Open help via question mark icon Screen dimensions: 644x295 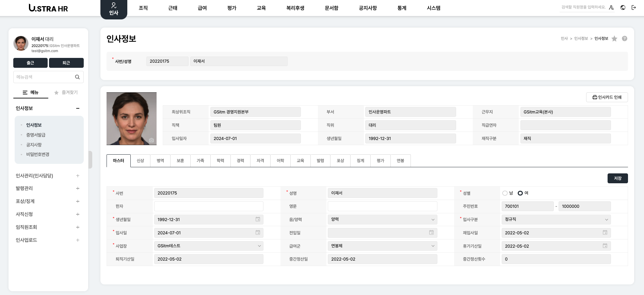pyautogui.click(x=625, y=38)
